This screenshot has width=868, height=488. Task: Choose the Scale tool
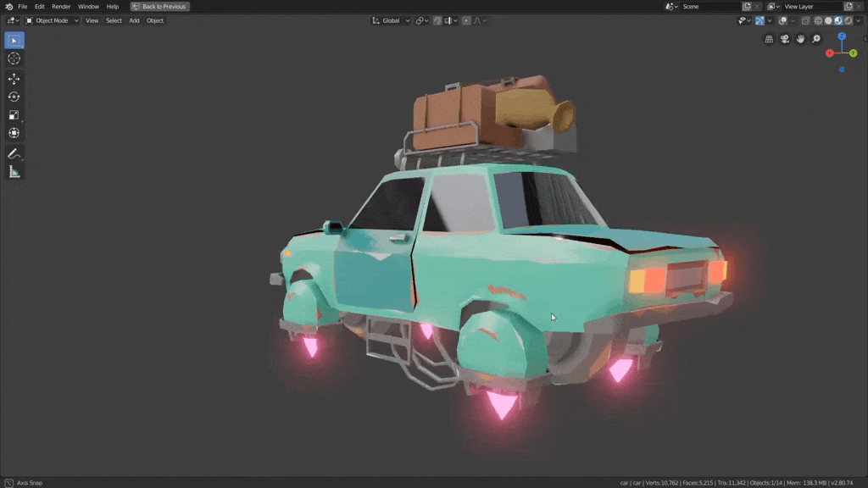tap(14, 115)
